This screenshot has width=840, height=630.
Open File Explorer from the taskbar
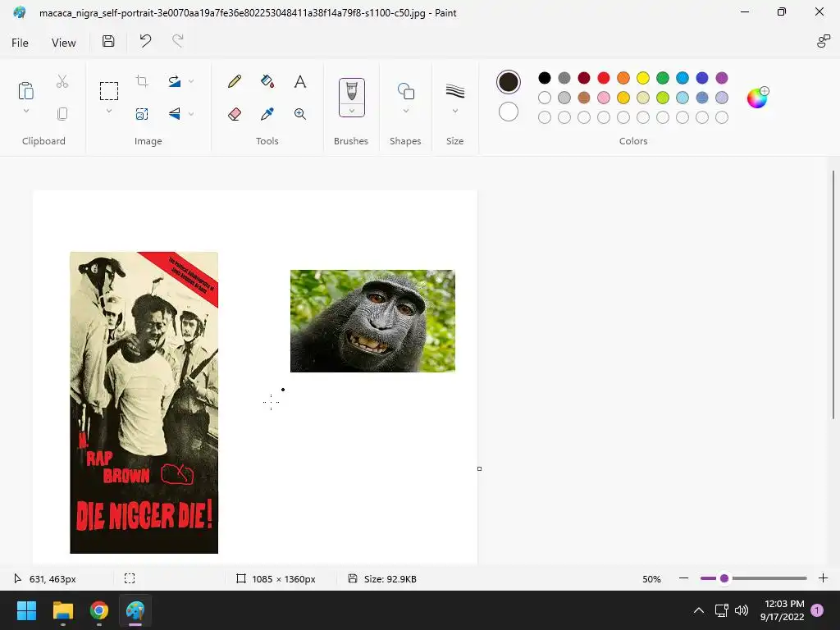pyautogui.click(x=62, y=610)
